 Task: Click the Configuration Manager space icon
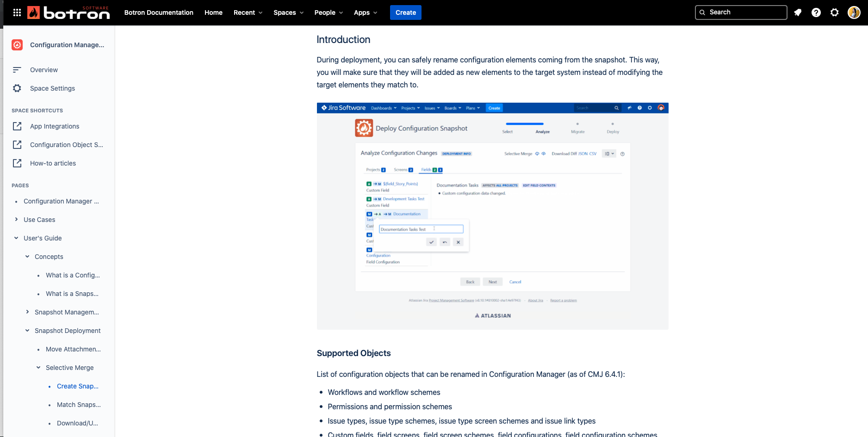click(17, 45)
